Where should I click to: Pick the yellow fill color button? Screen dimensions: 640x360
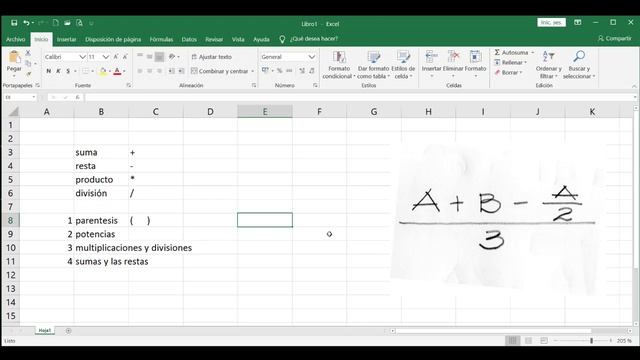point(103,71)
